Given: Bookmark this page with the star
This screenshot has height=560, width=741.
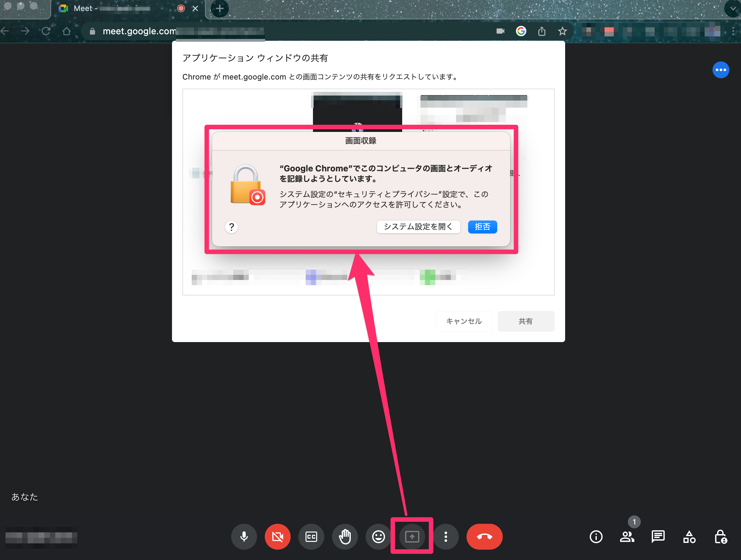Looking at the screenshot, I should 562,31.
